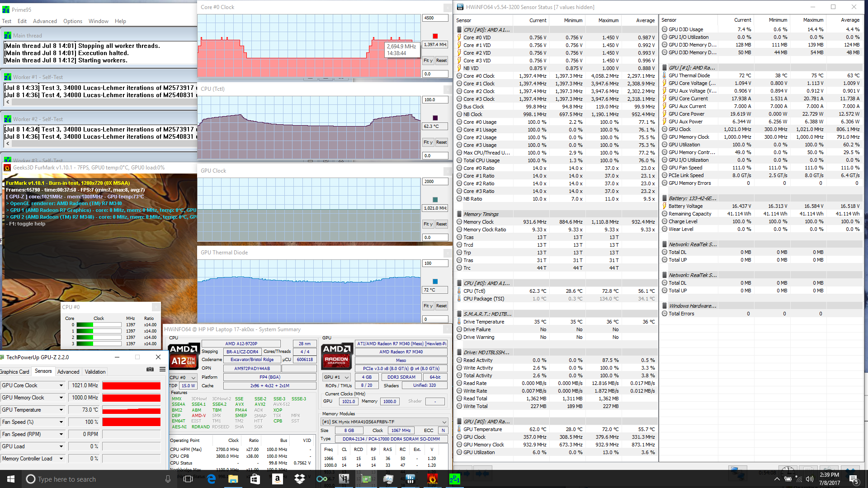The image size is (868, 488).
Task: Expand the GPU Load sensor dropdown
Action: (x=61, y=446)
